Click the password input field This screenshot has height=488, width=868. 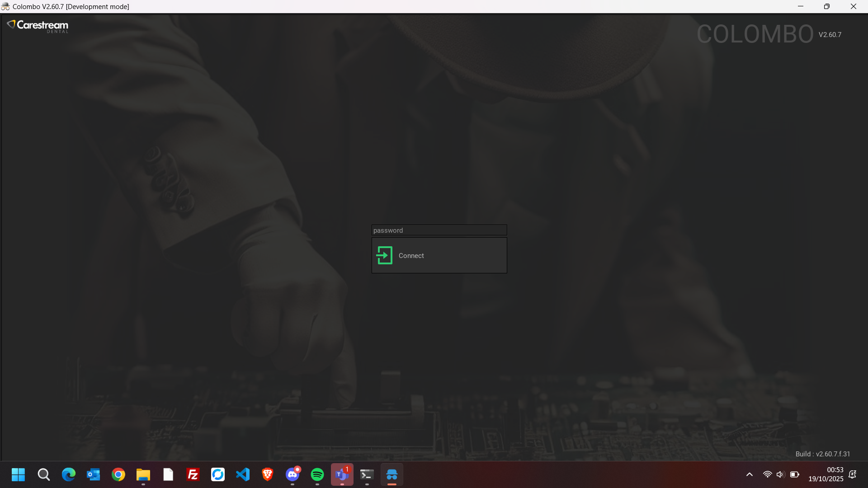pyautogui.click(x=439, y=230)
